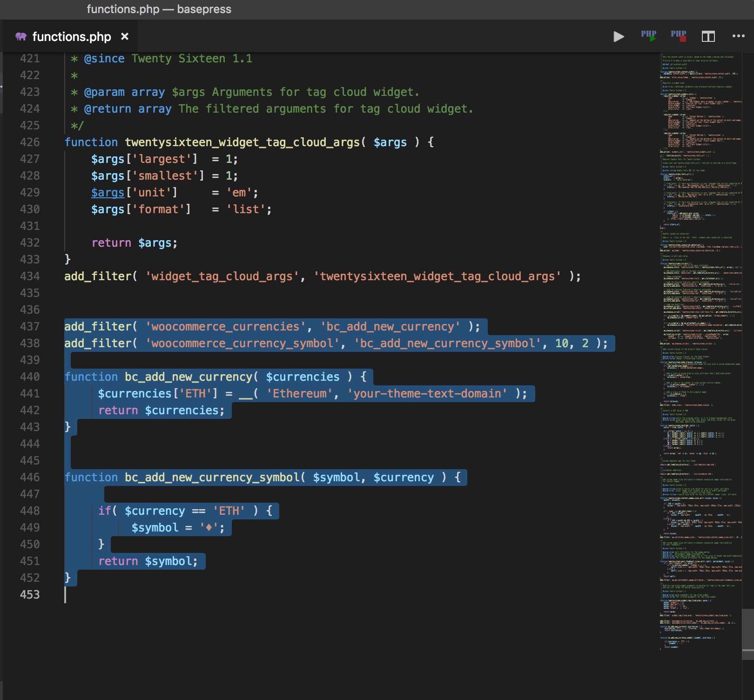
Task: Click return $args; statement
Action: (135, 243)
